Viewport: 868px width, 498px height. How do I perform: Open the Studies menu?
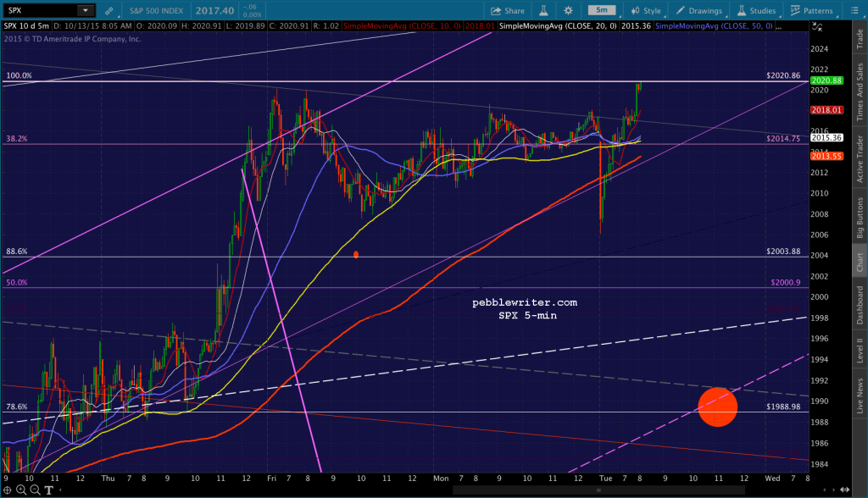click(x=756, y=10)
